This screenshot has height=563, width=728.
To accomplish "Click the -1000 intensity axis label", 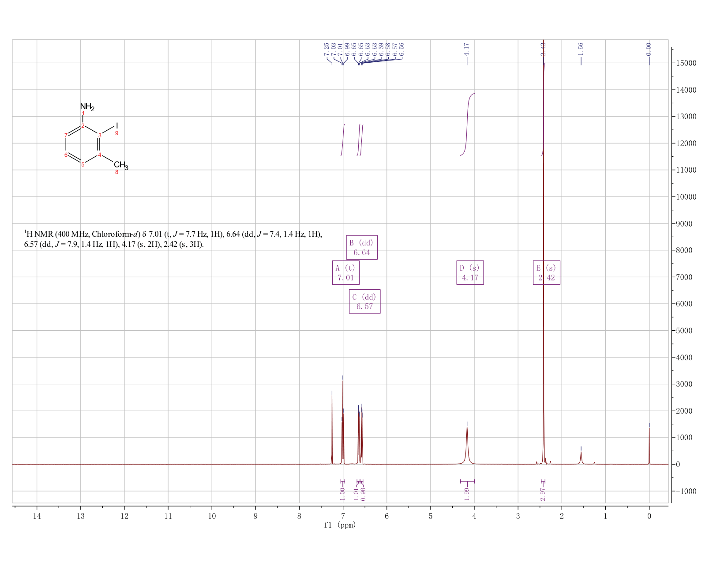I will [x=686, y=491].
